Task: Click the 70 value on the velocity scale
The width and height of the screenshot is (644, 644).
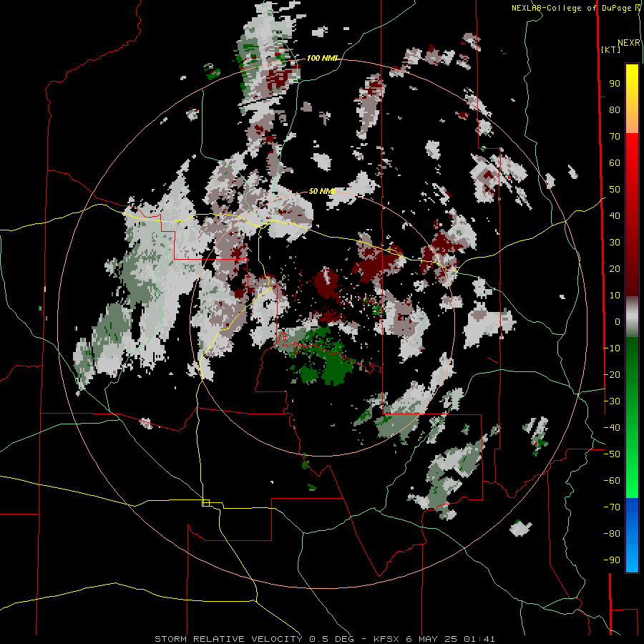Action: click(615, 137)
